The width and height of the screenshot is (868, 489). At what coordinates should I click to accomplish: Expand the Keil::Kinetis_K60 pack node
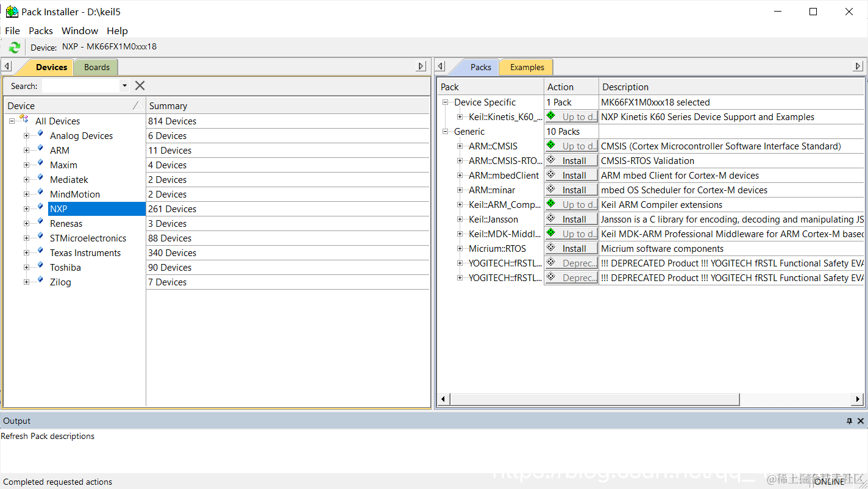coord(460,117)
